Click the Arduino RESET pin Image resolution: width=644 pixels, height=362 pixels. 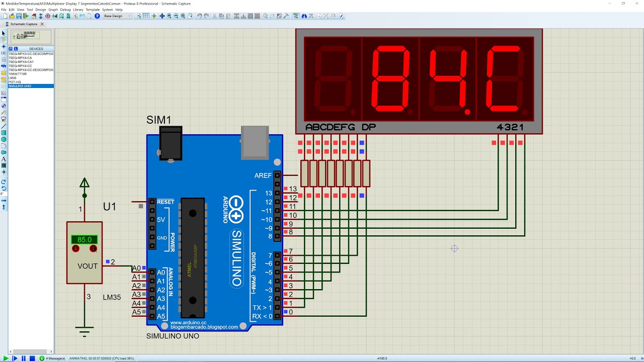152,202
